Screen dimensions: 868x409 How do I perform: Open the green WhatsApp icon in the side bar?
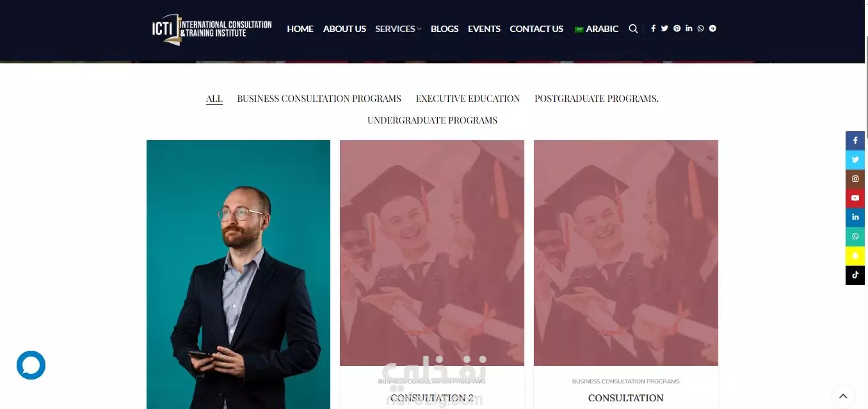855,236
